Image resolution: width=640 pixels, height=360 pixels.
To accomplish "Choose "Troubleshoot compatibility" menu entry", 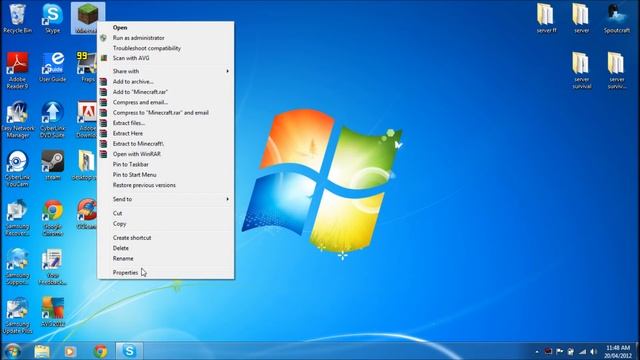I will coord(166,48).
